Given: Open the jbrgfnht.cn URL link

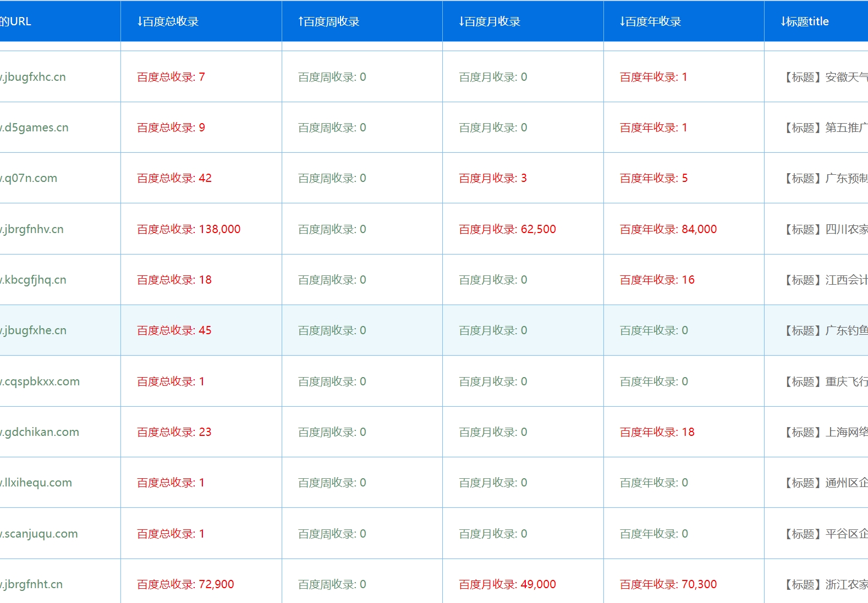Looking at the screenshot, I should click(x=31, y=584).
